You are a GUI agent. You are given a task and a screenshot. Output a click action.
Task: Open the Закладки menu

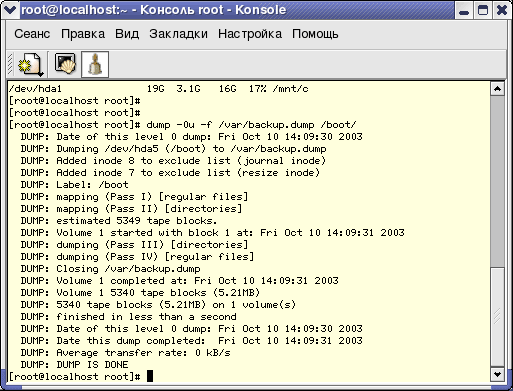click(178, 34)
